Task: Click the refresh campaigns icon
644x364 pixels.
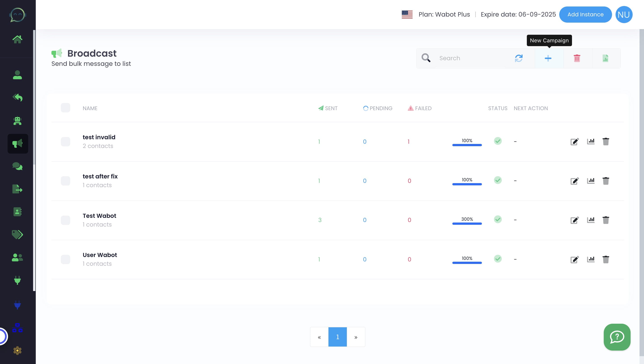Action: pyautogui.click(x=519, y=58)
